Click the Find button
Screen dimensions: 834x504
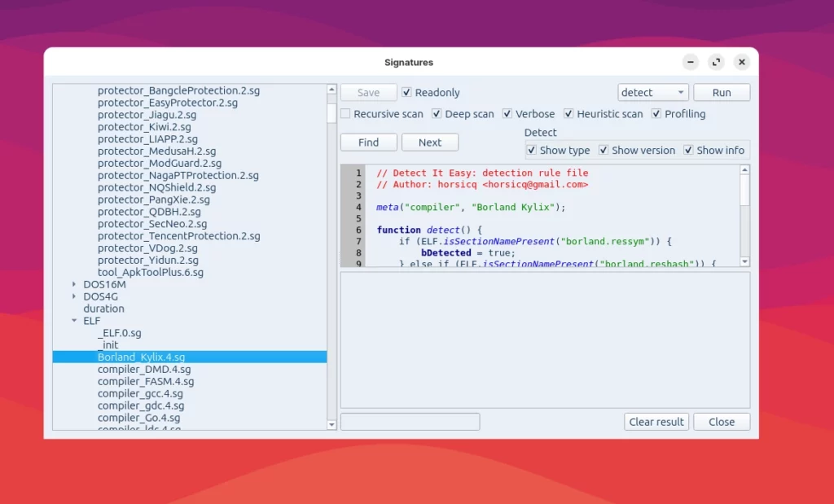click(368, 142)
